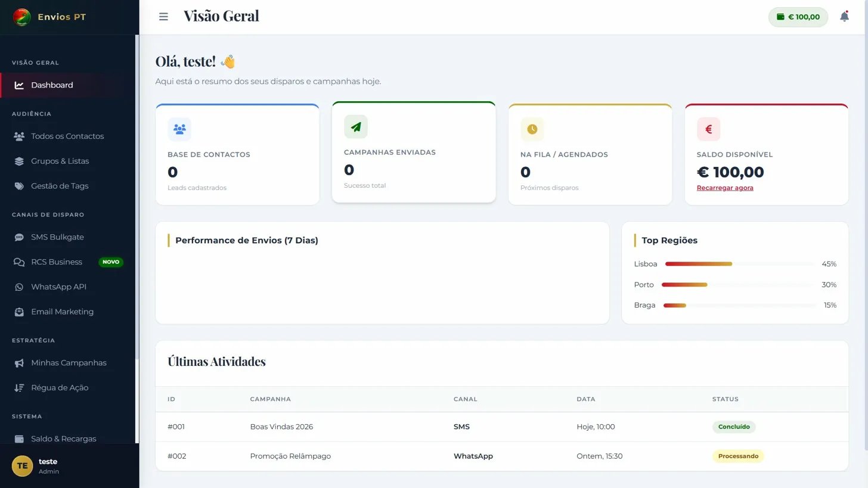Image resolution: width=868 pixels, height=488 pixels.
Task: Click the Porto region progress bar
Action: pyautogui.click(x=684, y=284)
